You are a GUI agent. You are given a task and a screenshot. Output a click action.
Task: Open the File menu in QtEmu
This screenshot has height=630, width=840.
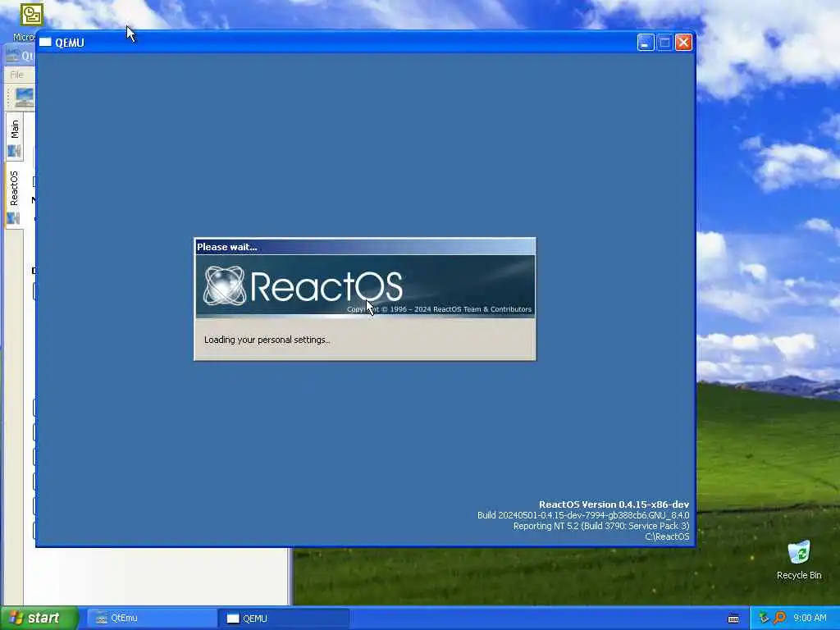pos(16,75)
